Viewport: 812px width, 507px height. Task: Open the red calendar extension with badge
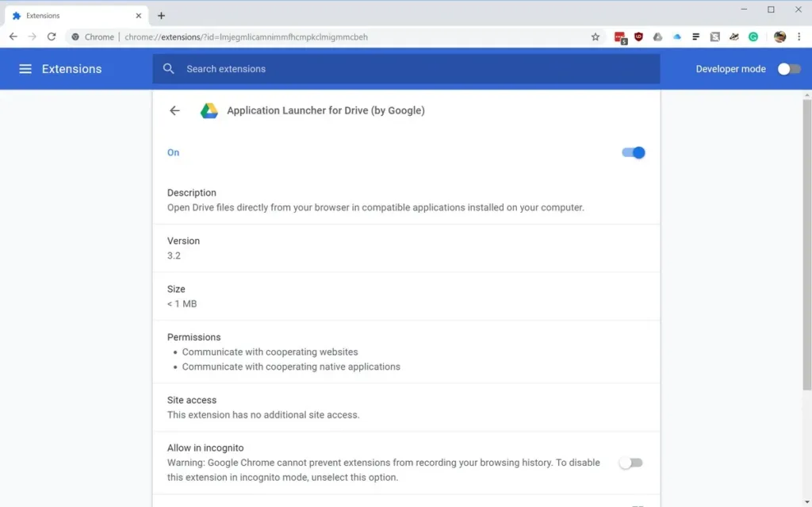tap(620, 37)
